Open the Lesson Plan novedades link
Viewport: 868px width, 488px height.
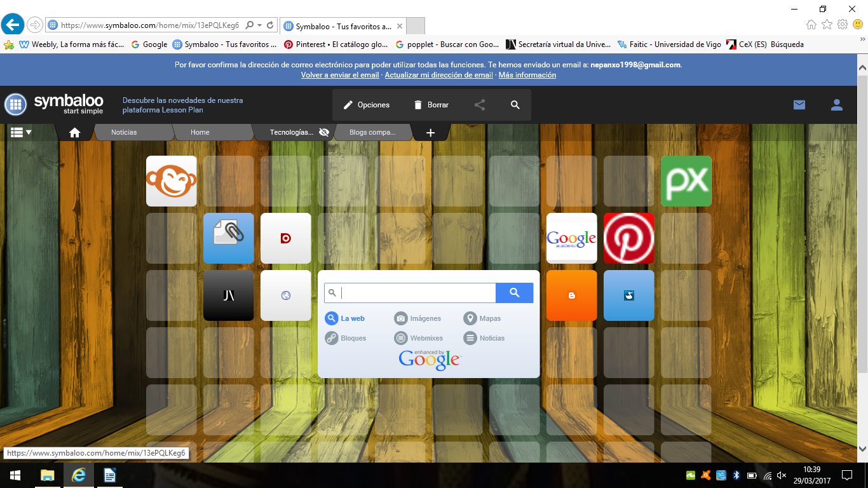183,105
